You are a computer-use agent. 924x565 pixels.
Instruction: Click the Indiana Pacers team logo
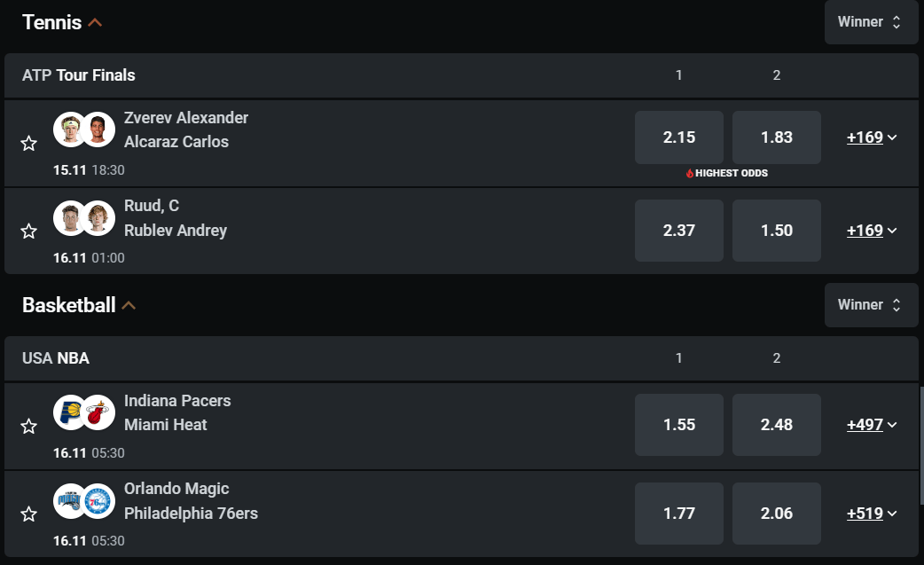(x=69, y=412)
